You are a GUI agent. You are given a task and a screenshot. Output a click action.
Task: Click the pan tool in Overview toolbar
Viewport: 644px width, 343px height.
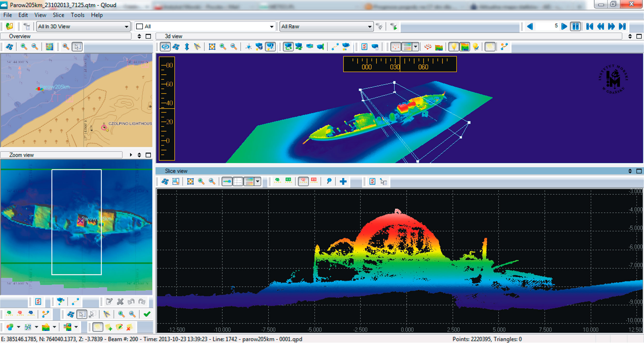(x=10, y=47)
